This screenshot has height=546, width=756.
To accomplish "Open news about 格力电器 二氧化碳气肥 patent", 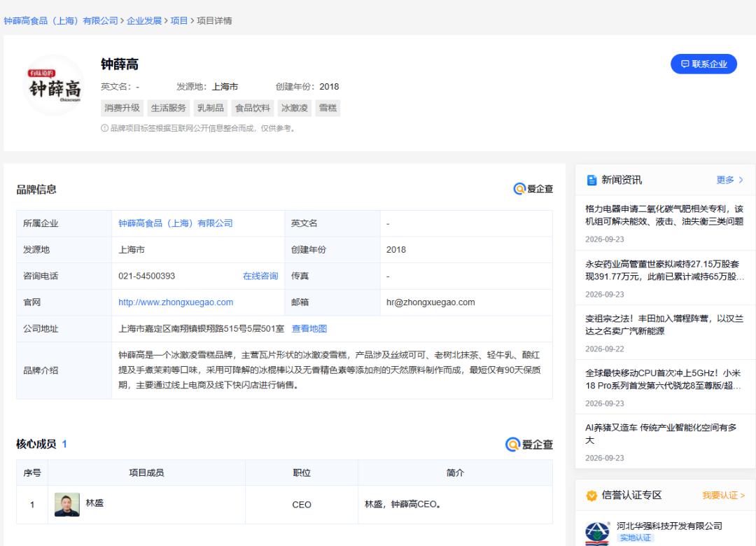I will (x=664, y=215).
